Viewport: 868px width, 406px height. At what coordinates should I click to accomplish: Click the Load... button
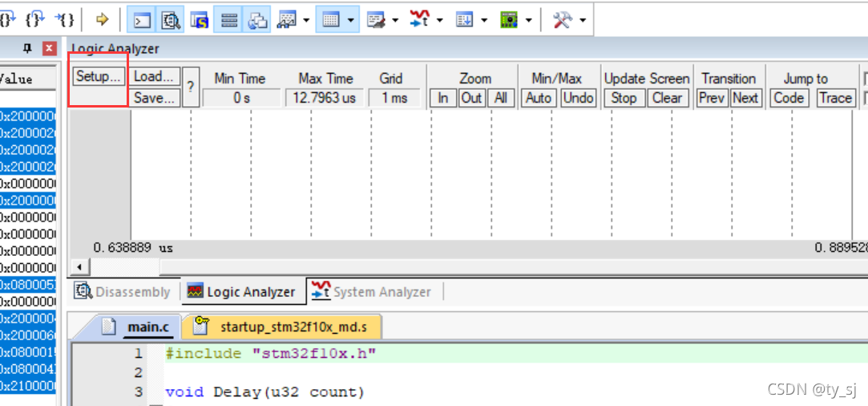click(x=156, y=76)
